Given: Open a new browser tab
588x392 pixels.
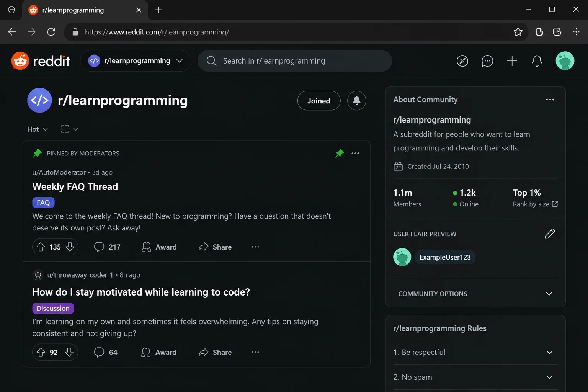Looking at the screenshot, I should (x=158, y=10).
